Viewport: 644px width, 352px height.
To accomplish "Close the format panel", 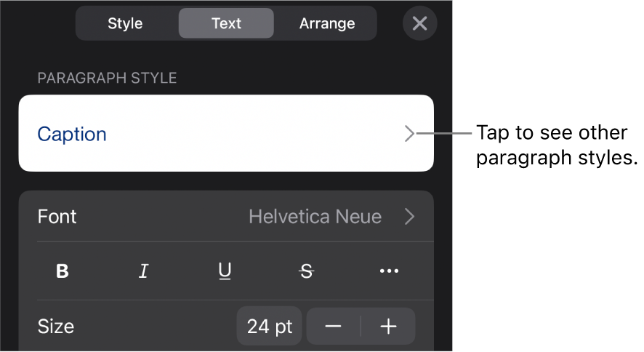I will pos(419,23).
